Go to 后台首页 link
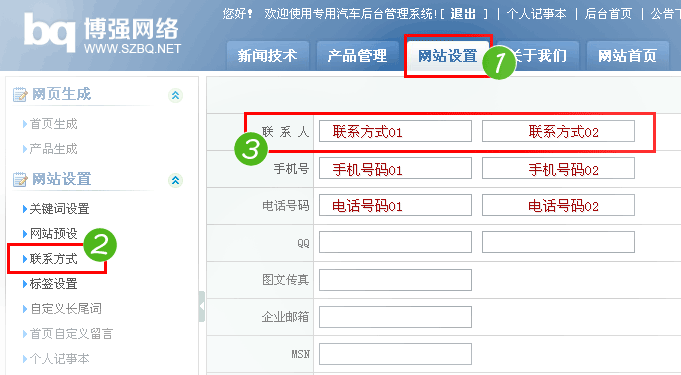681x375 pixels. click(x=608, y=14)
